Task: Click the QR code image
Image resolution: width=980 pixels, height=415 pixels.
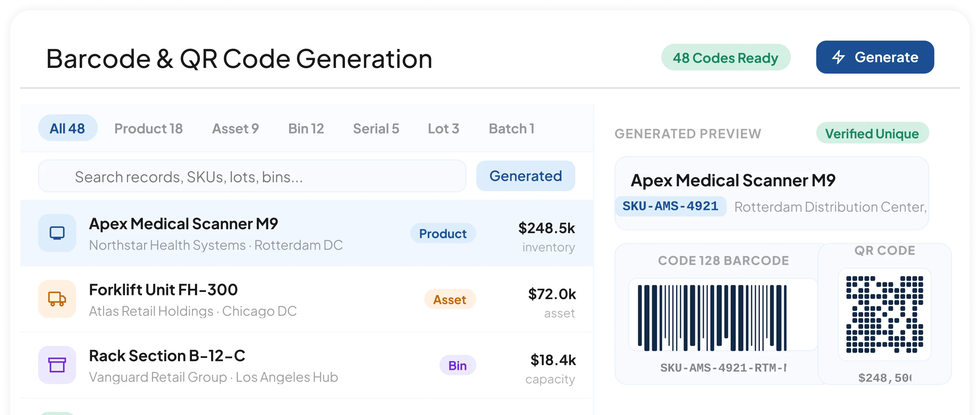Action: coord(884,314)
